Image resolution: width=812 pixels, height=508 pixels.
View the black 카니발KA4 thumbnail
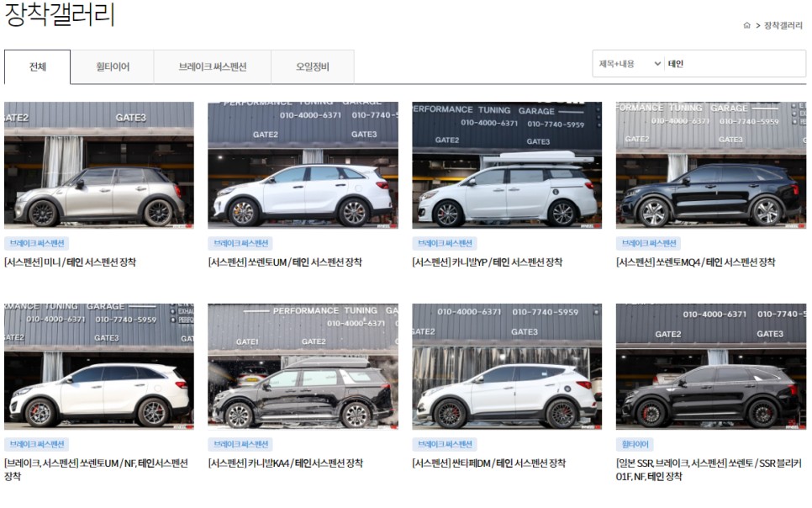(303, 366)
